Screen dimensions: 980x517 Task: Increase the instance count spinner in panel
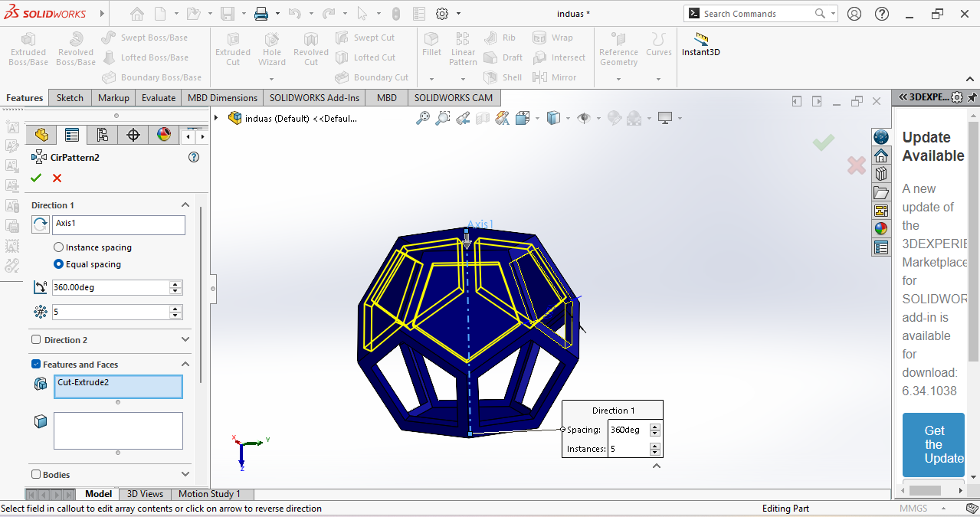pos(176,309)
